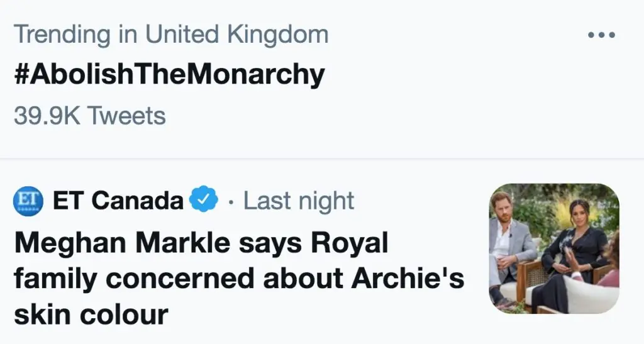The width and height of the screenshot is (644, 344).
Task: Click the blue verified badge checkmark
Action: point(204,201)
